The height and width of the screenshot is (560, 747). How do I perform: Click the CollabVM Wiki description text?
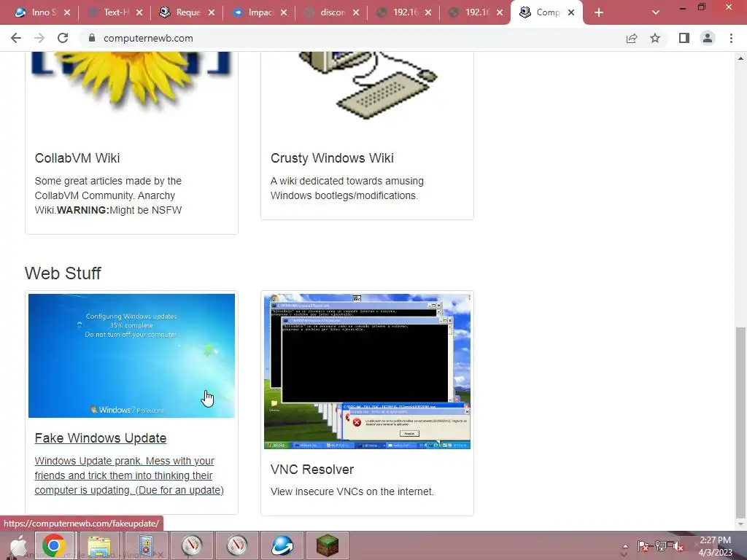pyautogui.click(x=108, y=195)
